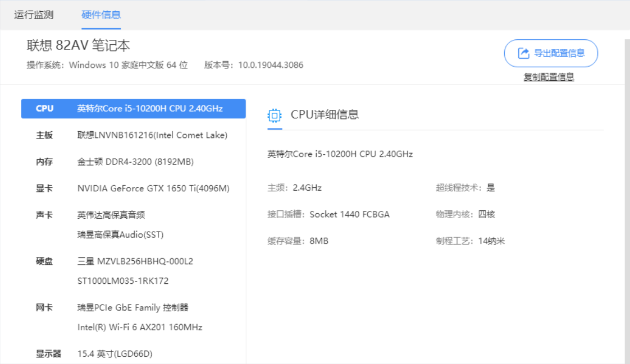The width and height of the screenshot is (630, 364).
Task: Select the 主板 hardware row
Action: (x=134, y=135)
